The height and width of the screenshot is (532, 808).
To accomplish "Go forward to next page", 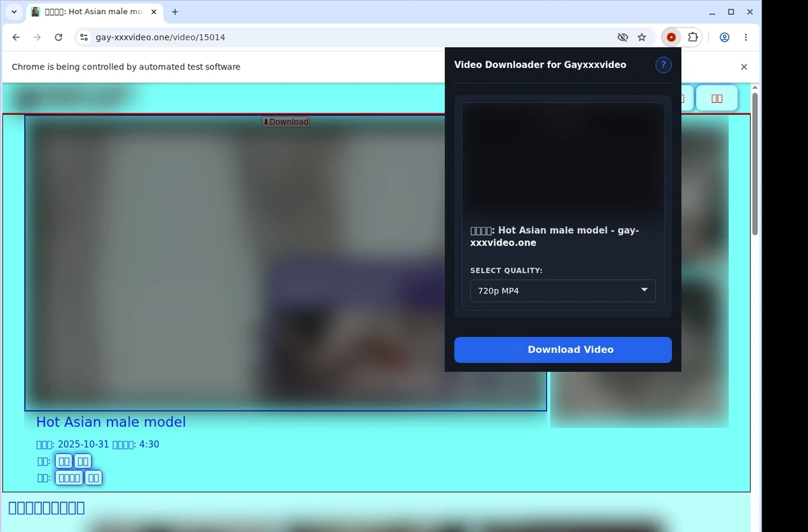I will click(x=37, y=38).
